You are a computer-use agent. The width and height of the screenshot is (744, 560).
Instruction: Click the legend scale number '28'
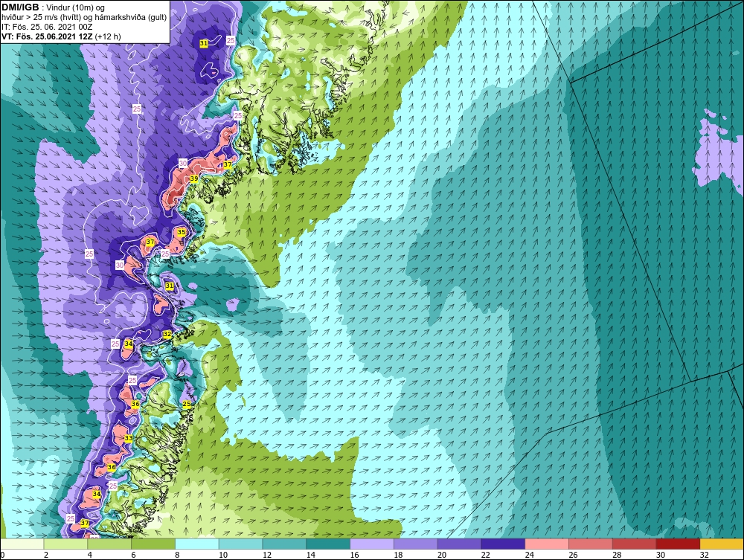click(616, 555)
